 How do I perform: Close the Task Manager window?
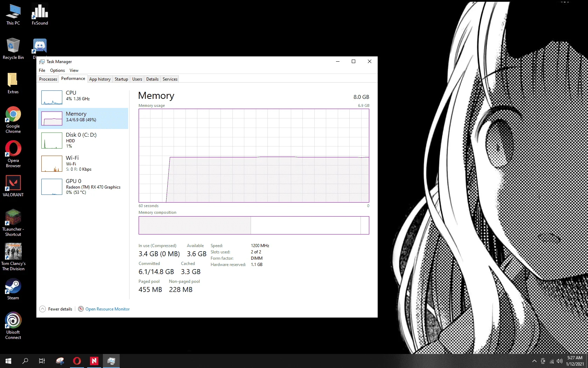[x=370, y=61]
